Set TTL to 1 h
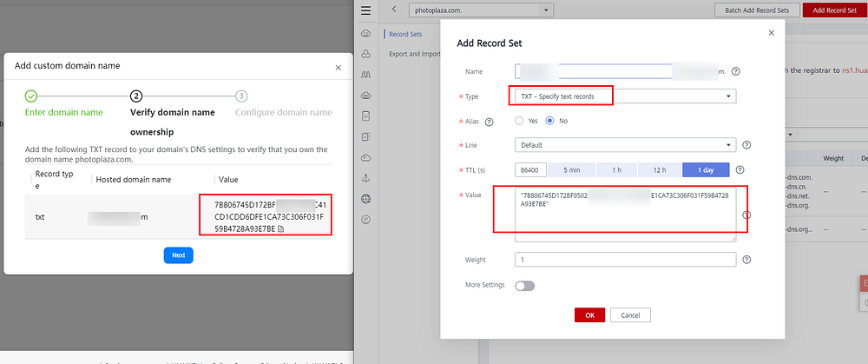The height and width of the screenshot is (364, 868). click(x=616, y=170)
